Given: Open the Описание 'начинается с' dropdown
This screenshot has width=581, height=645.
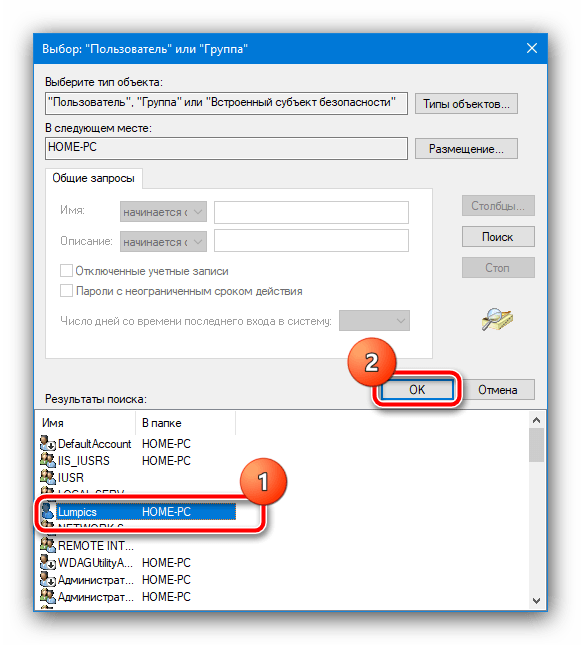Looking at the screenshot, I should tap(163, 241).
